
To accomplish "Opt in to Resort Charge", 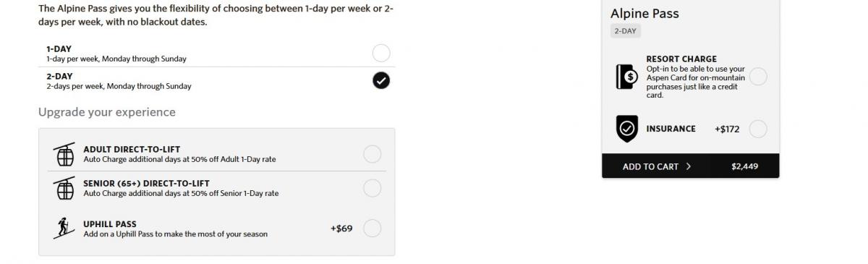I will point(758,76).
